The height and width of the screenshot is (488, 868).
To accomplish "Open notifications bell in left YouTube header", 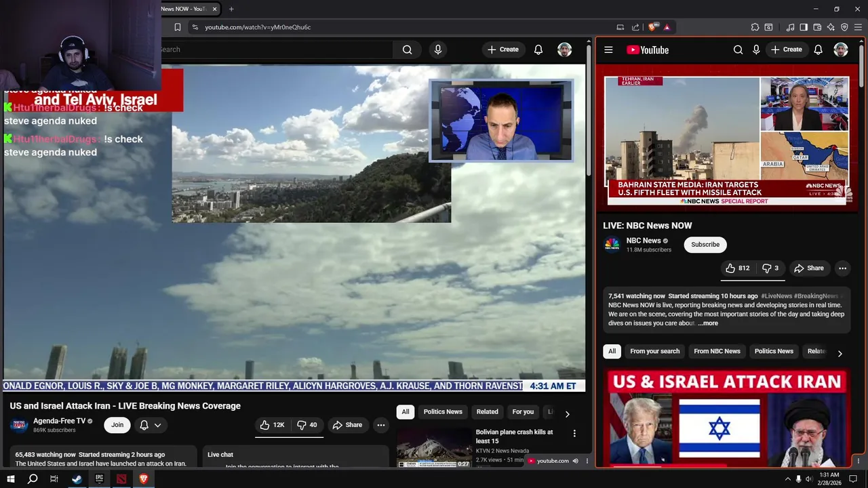I will tap(538, 49).
